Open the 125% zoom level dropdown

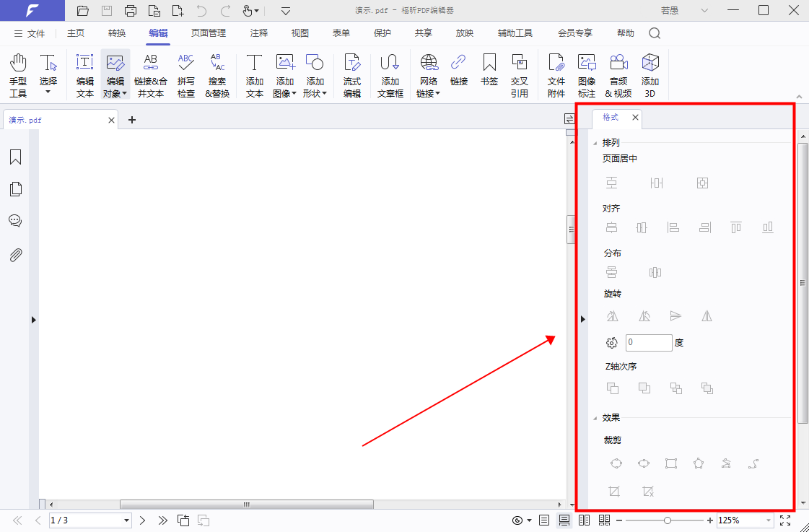point(769,520)
